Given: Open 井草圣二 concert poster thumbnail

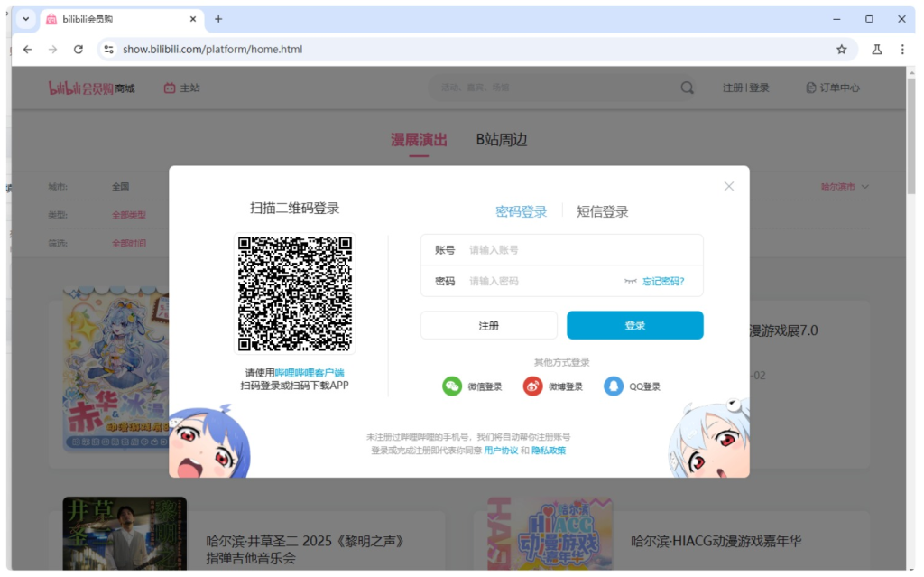Looking at the screenshot, I should click(x=125, y=534).
